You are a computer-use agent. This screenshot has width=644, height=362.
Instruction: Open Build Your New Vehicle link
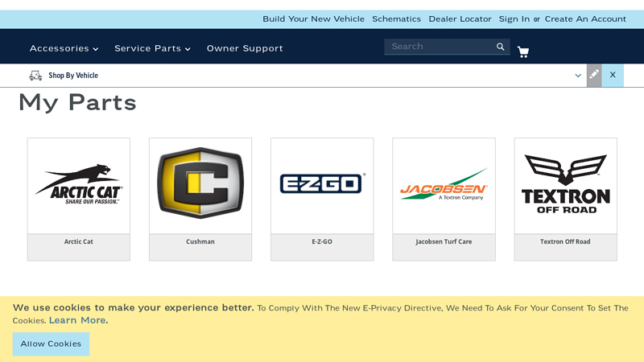click(x=313, y=19)
